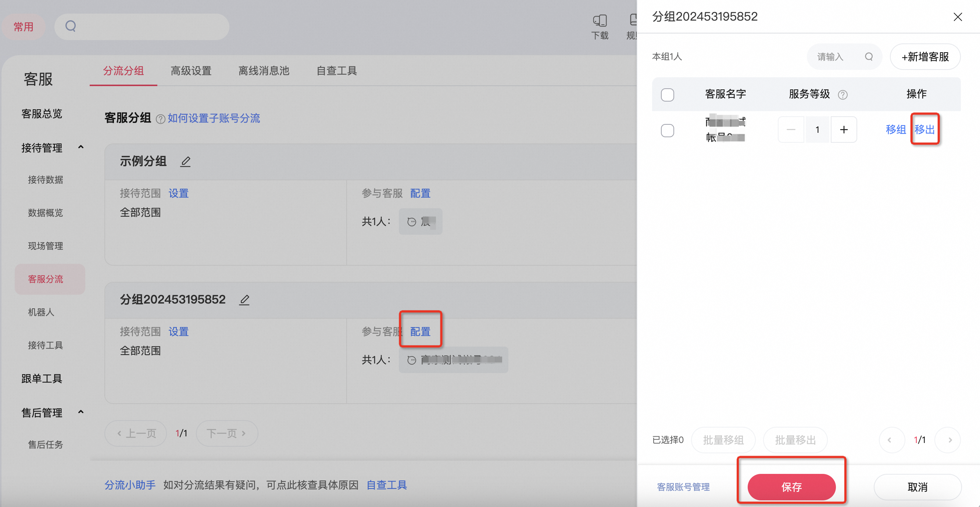This screenshot has height=507, width=980.
Task: Open 接待工具 in sidebar
Action: pyautogui.click(x=45, y=345)
